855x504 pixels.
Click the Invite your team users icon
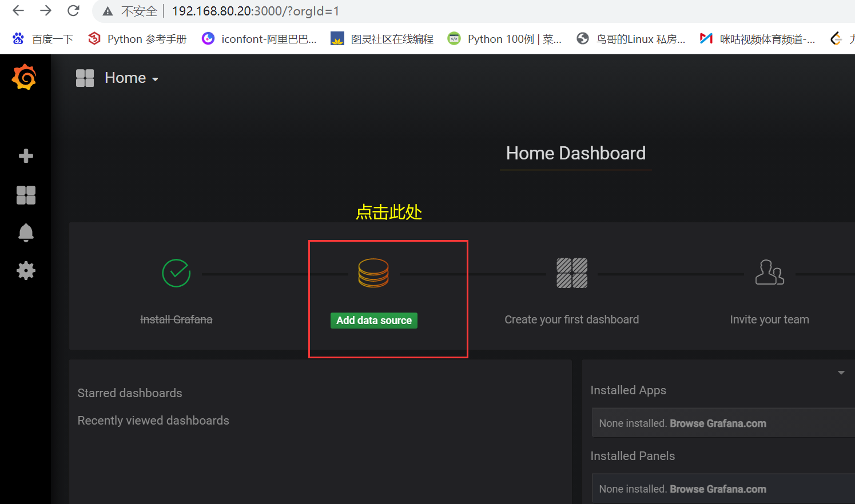click(x=770, y=273)
